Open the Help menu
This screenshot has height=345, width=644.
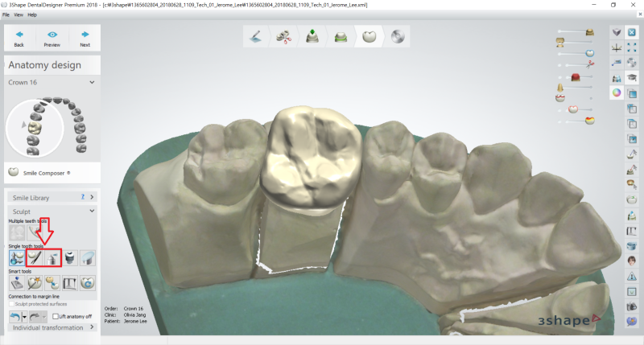click(32, 14)
